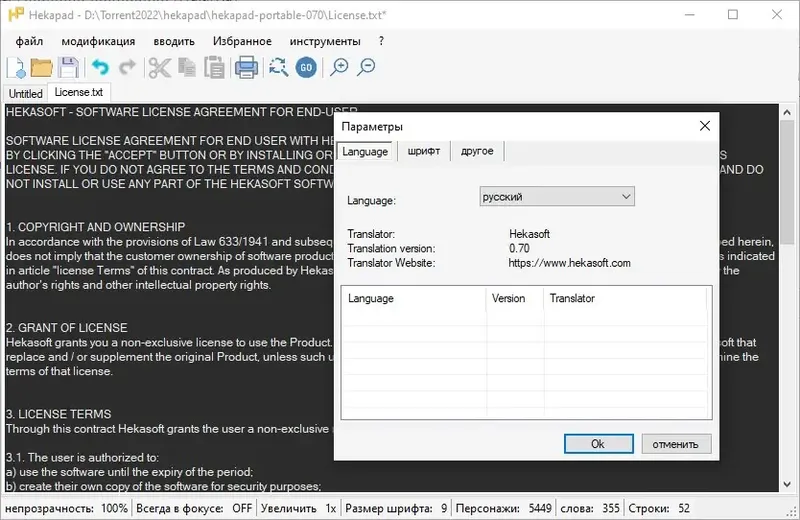Save the file with floppy disk icon

click(68, 67)
